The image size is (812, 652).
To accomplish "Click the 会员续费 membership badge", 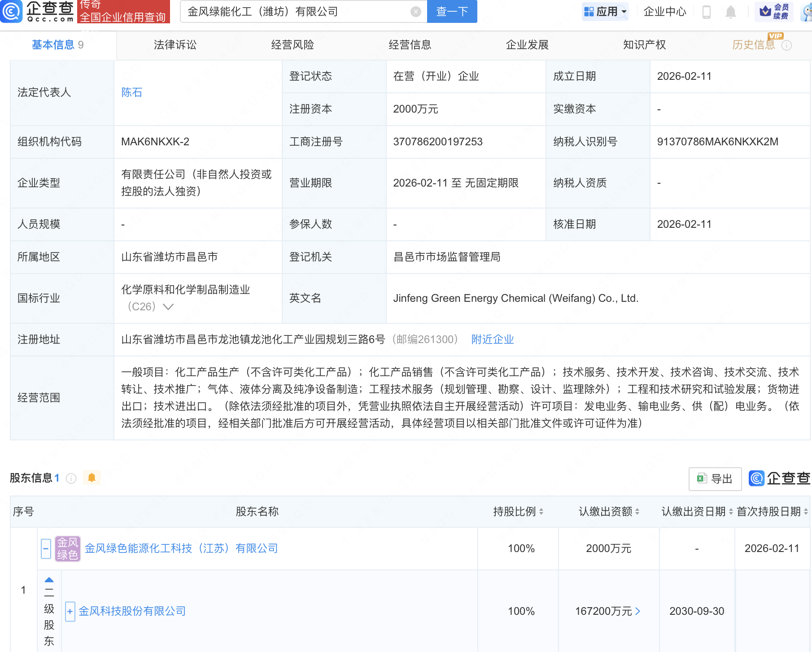I will point(774,12).
